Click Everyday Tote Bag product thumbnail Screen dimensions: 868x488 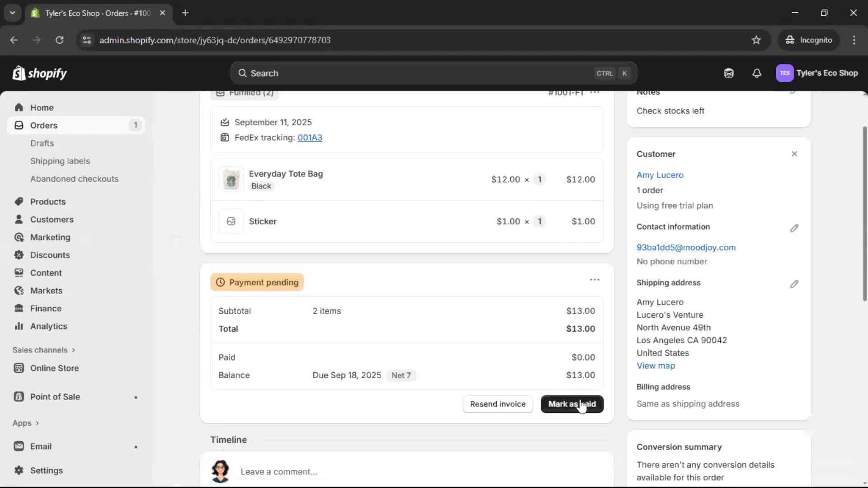[231, 180]
